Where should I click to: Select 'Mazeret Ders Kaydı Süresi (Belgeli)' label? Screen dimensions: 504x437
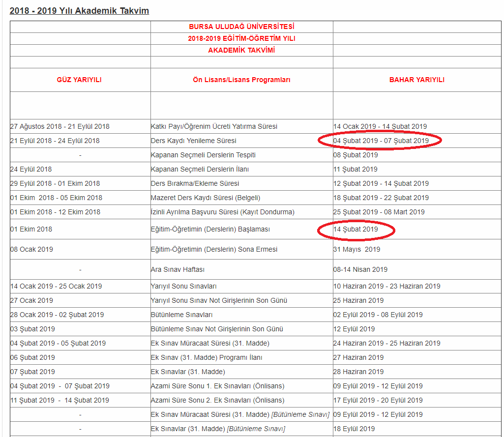click(206, 198)
